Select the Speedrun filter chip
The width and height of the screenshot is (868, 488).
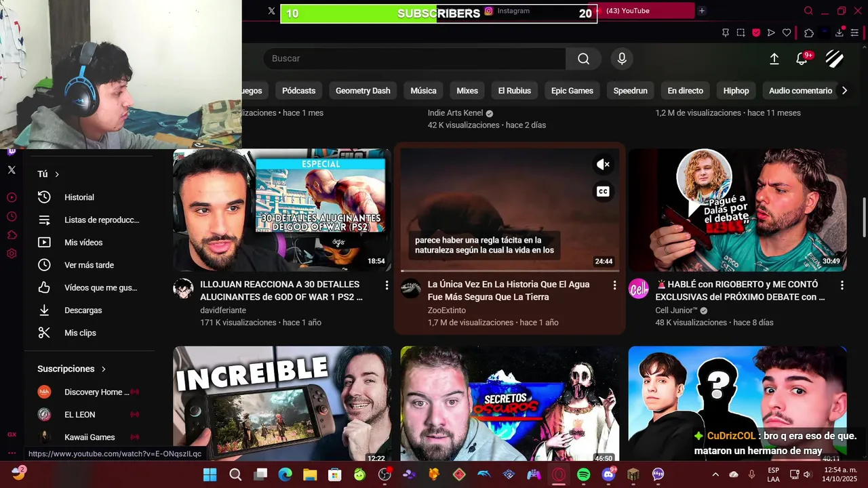630,91
